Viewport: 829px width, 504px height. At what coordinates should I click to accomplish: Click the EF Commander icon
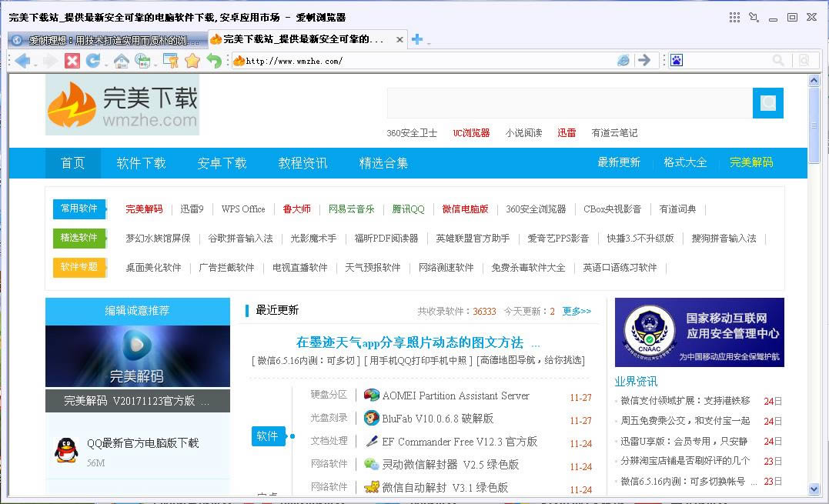tap(372, 441)
